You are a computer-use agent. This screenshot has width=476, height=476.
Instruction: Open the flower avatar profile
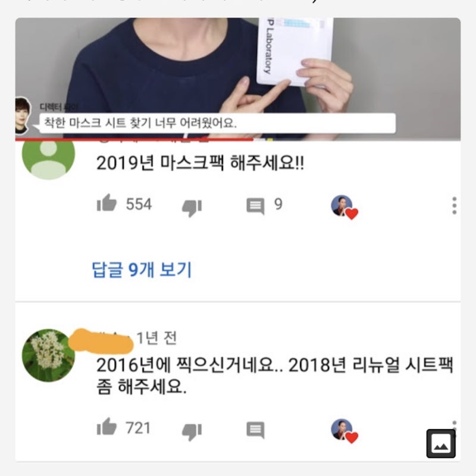tap(49, 355)
